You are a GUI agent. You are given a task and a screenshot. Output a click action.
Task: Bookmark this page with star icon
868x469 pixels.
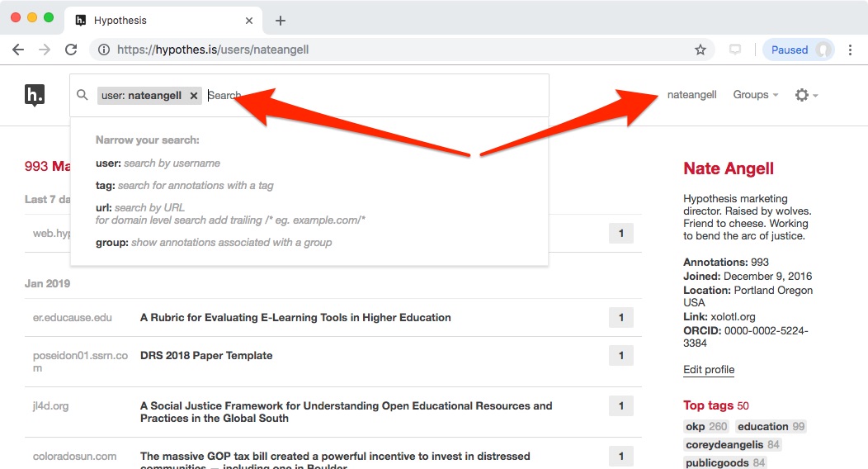701,50
